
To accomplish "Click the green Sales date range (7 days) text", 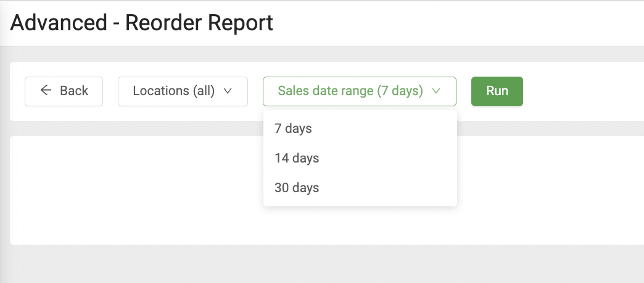I will [x=350, y=91].
